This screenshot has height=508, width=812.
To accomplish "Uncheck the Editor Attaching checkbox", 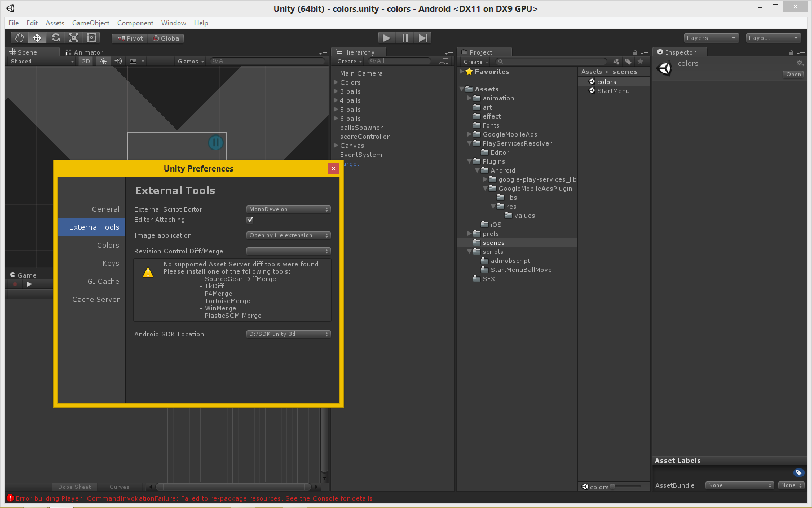I will point(250,220).
